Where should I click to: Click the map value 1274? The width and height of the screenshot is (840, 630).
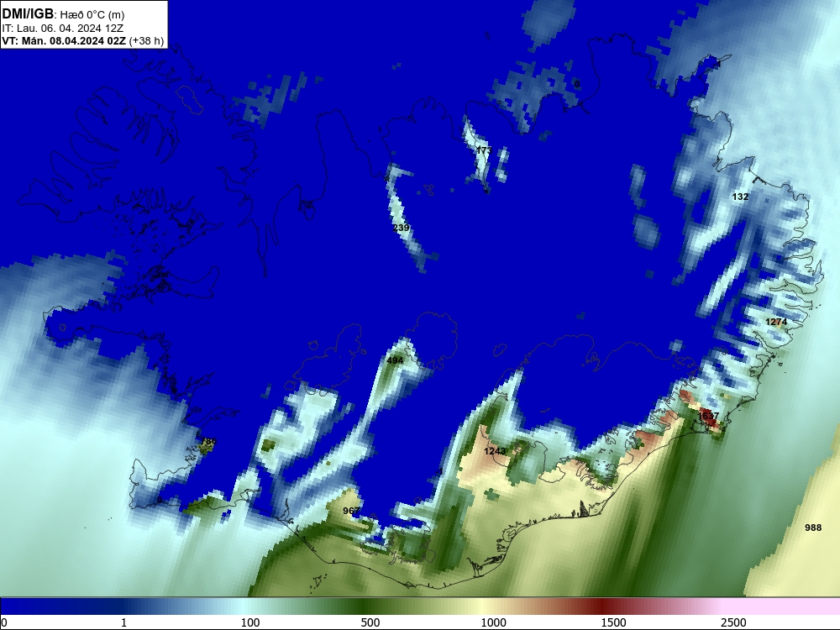point(776,322)
